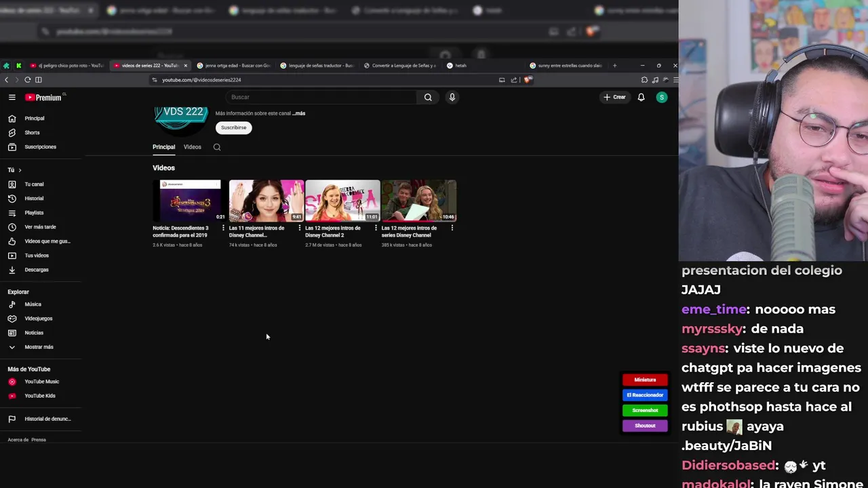Focus the Buscar search field

(321, 98)
